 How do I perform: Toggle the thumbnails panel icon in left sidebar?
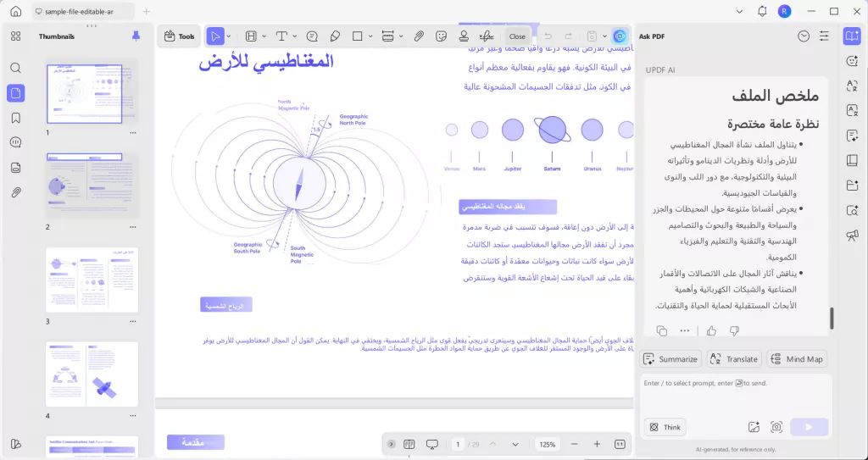(16, 93)
